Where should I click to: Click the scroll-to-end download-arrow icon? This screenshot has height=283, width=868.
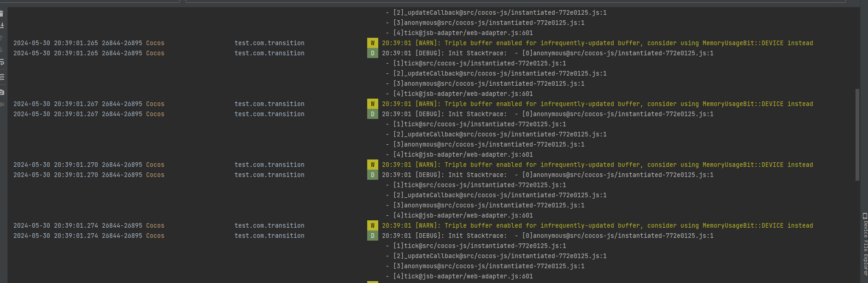(x=2, y=25)
